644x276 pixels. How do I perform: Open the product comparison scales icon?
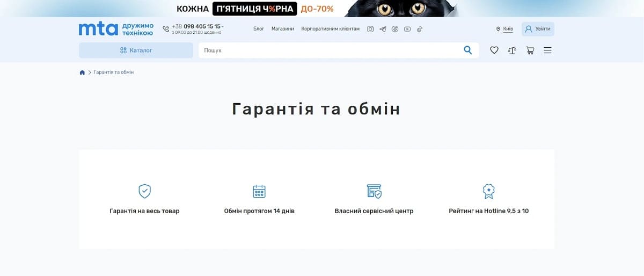click(512, 50)
